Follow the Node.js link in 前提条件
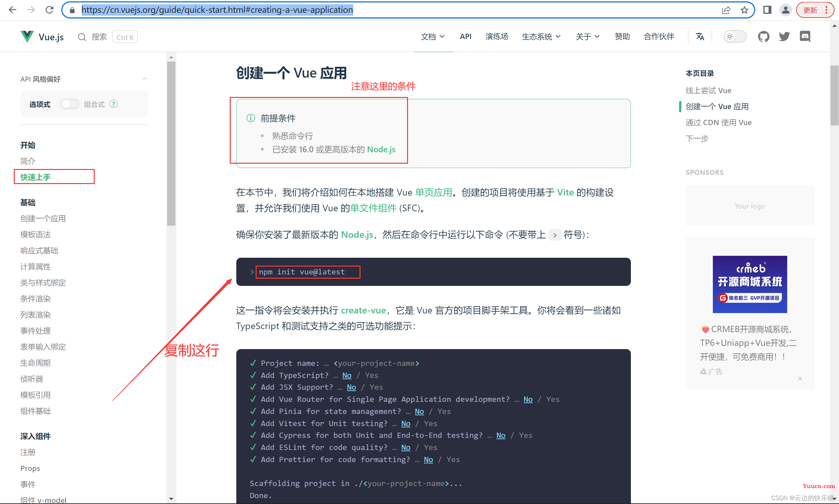Viewport: 839px width, 504px height. click(381, 149)
